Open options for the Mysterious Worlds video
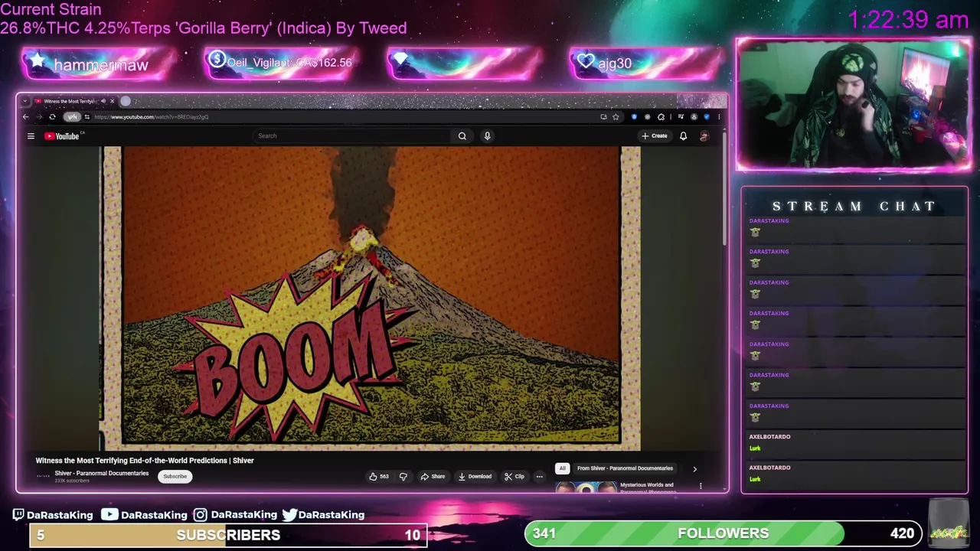The width and height of the screenshot is (980, 551). 700,486
